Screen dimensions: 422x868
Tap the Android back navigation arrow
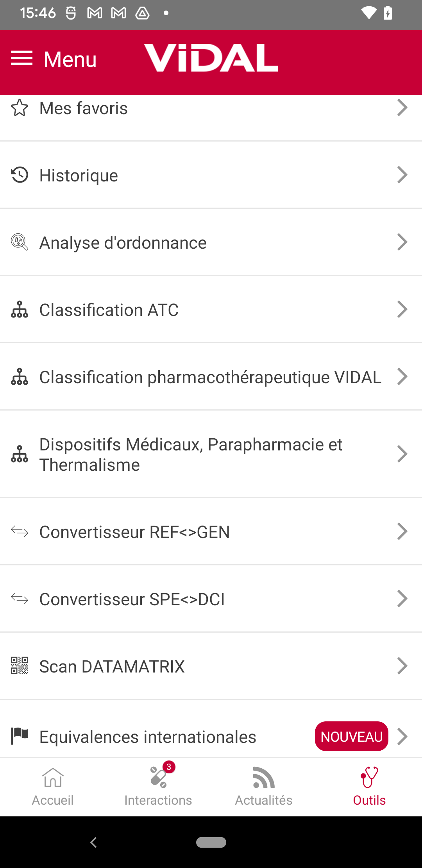93,842
